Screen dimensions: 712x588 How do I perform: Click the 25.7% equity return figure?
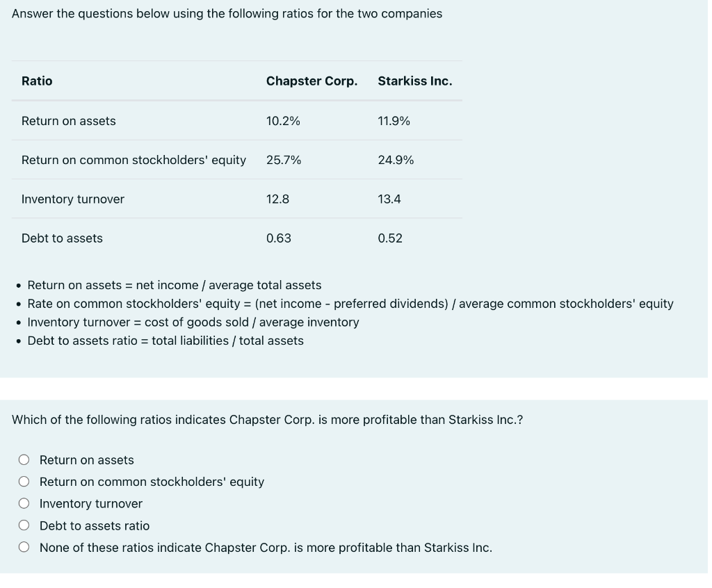pos(284,159)
